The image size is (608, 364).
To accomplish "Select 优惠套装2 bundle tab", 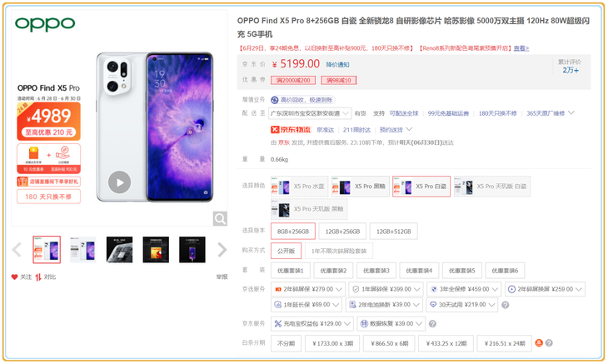I will [333, 271].
